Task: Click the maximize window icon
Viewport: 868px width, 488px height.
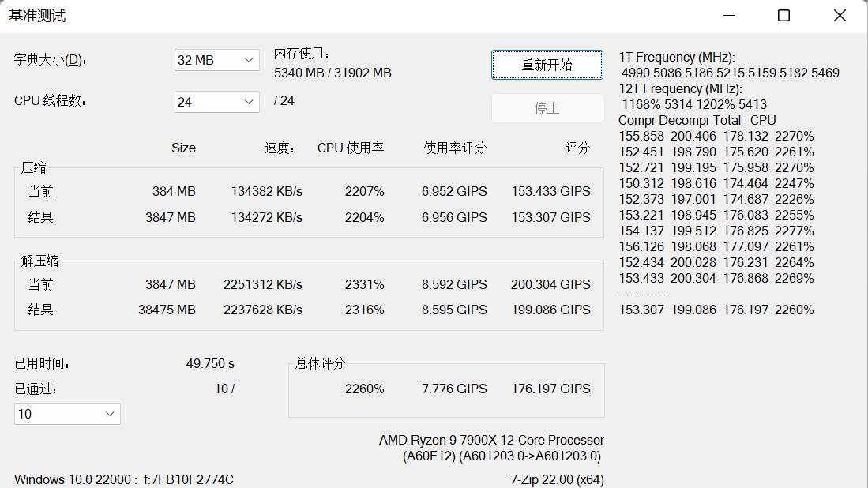Action: coord(783,15)
